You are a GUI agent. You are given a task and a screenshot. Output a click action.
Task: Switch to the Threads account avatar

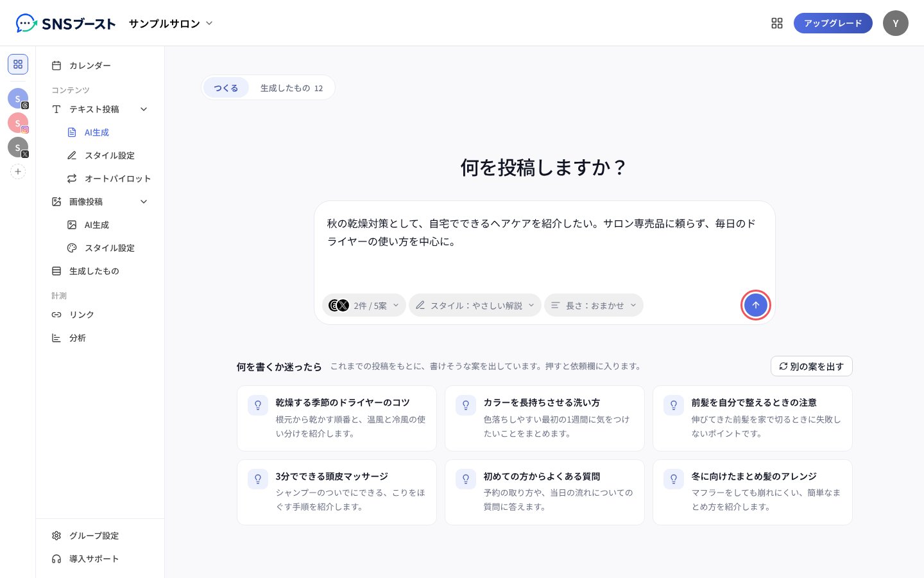(x=18, y=98)
